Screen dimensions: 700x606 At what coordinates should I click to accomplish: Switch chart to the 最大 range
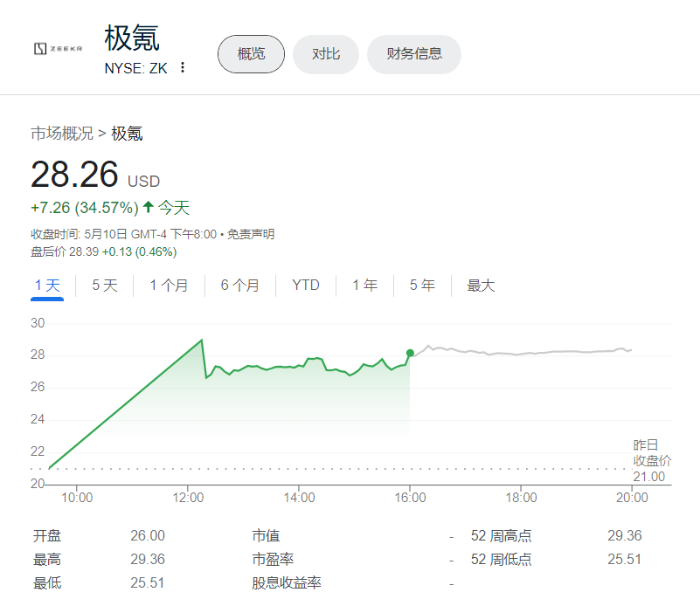(480, 285)
